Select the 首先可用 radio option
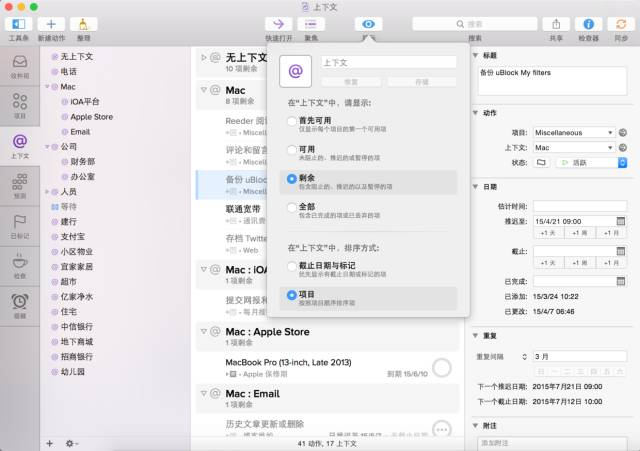 tap(291, 121)
